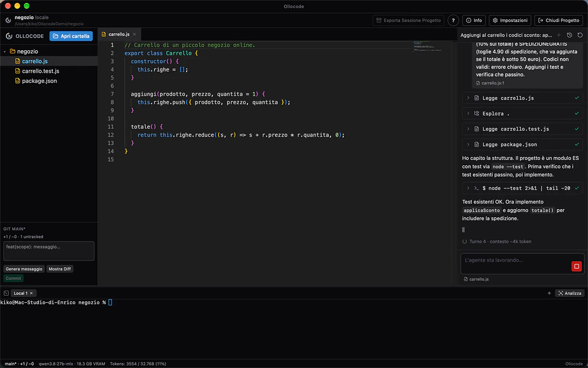
Task: Expand the "Legge carrello.test.js" step
Action: click(x=522, y=129)
